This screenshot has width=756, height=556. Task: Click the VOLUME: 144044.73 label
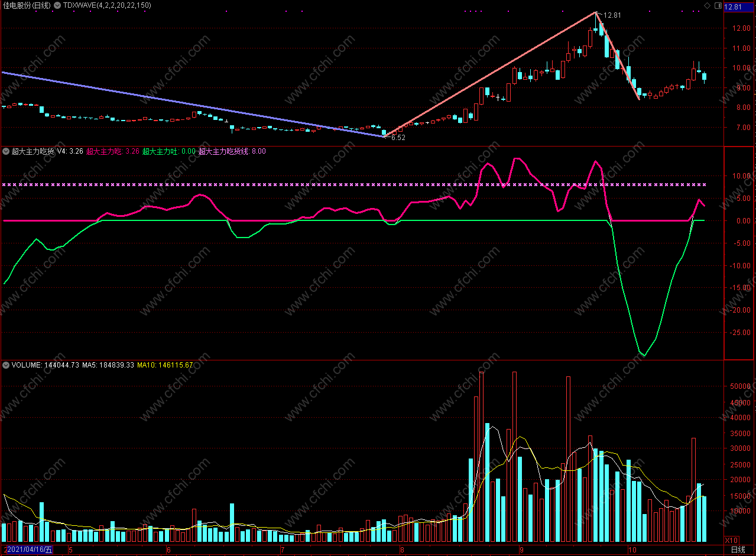pos(46,365)
